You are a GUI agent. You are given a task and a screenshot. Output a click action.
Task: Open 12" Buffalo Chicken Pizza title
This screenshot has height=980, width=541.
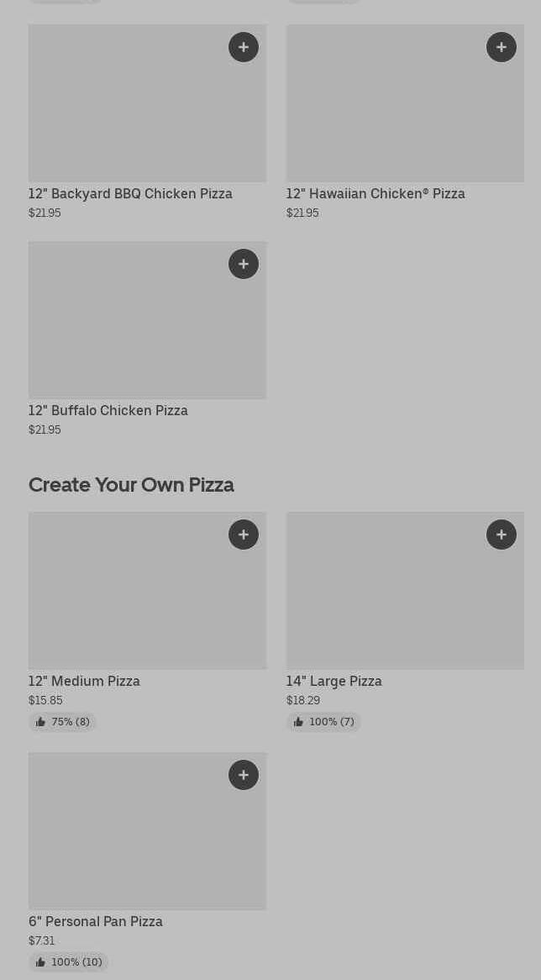tap(108, 411)
